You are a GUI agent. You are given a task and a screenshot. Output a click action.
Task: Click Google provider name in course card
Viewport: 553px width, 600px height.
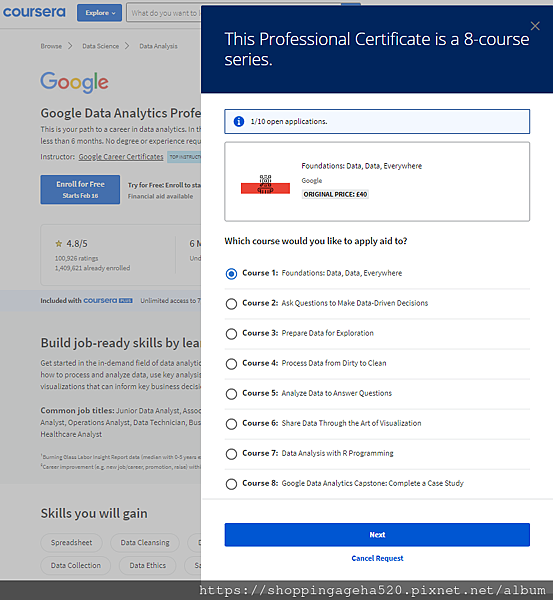[312, 181]
